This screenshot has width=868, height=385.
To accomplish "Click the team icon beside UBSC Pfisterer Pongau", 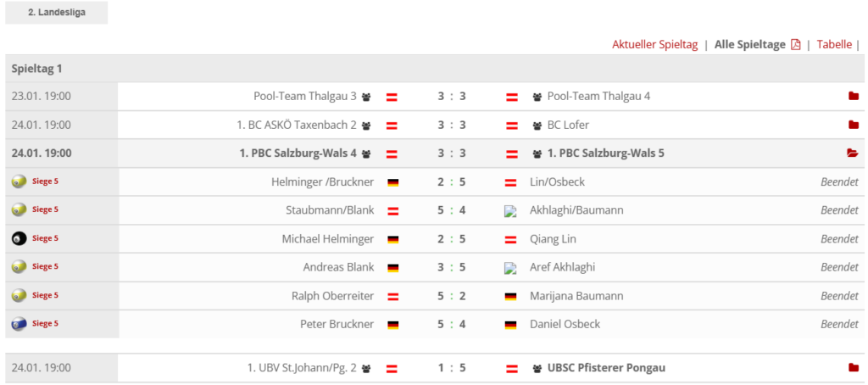I will click(x=537, y=368).
